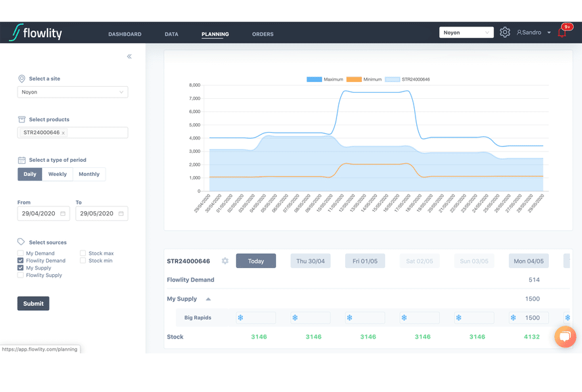Enable the Stock max checkbox
Viewport: 582px width, 392px height.
tap(83, 253)
